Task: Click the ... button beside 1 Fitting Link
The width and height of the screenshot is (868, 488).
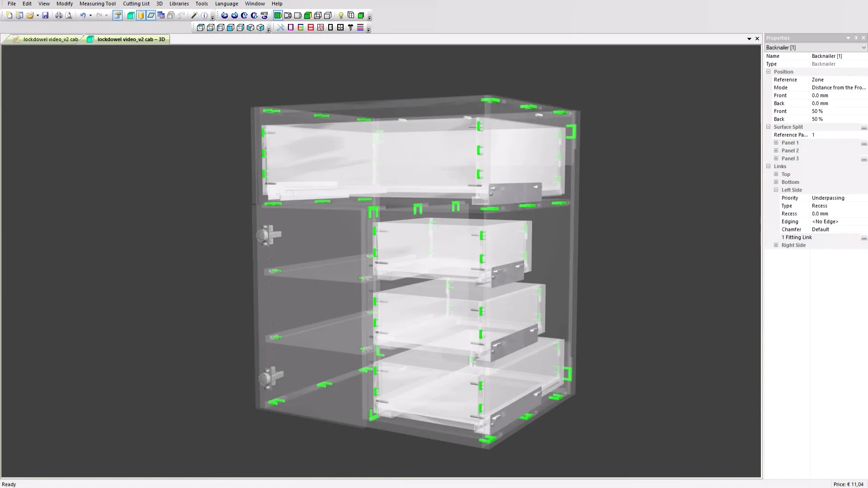Action: tap(864, 239)
